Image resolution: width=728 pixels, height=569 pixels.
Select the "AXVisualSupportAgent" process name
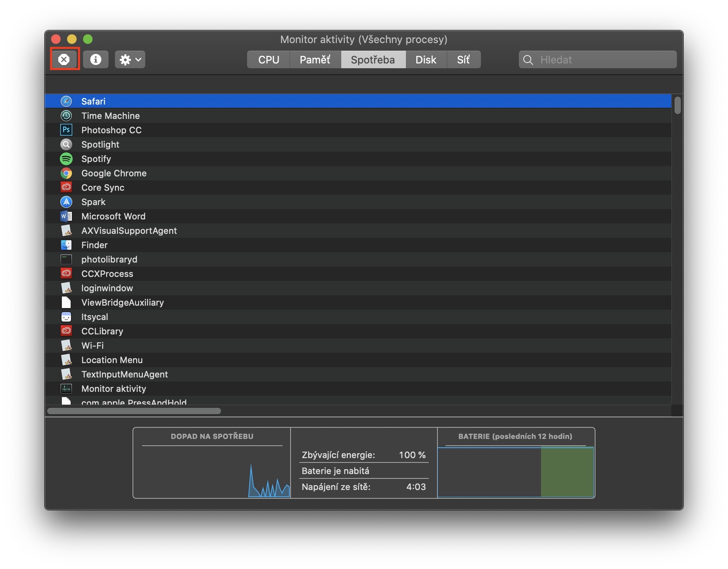(129, 231)
